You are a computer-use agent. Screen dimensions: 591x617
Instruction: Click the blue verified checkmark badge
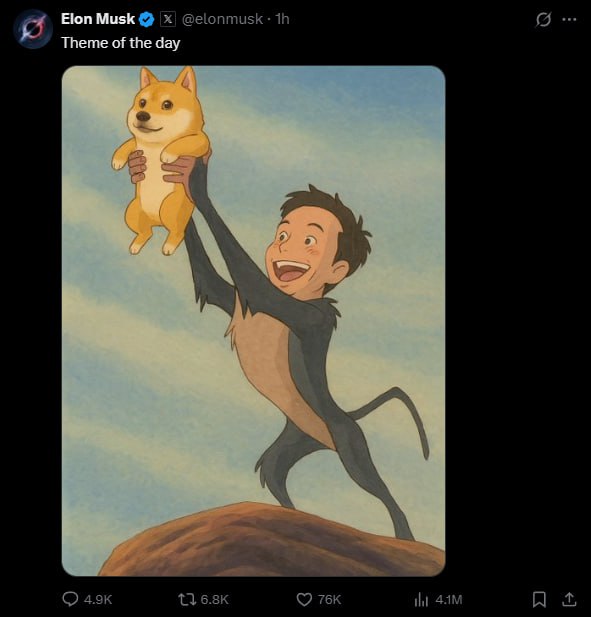147,19
